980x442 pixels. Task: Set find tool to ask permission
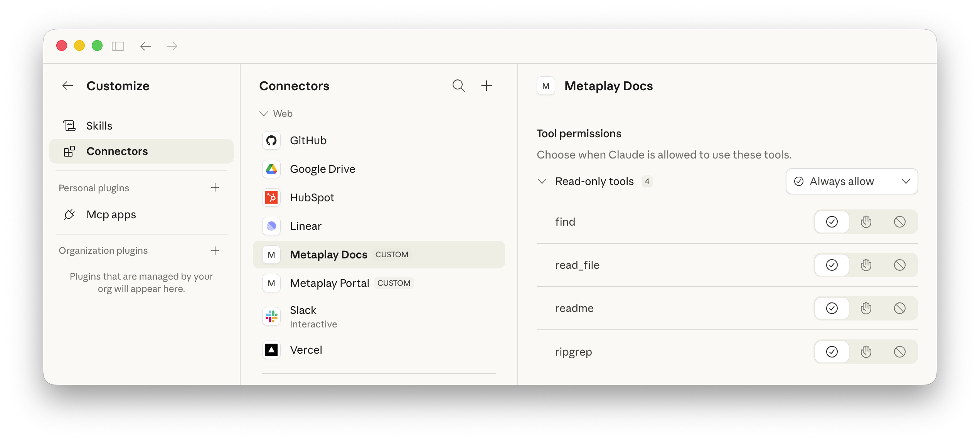(865, 222)
